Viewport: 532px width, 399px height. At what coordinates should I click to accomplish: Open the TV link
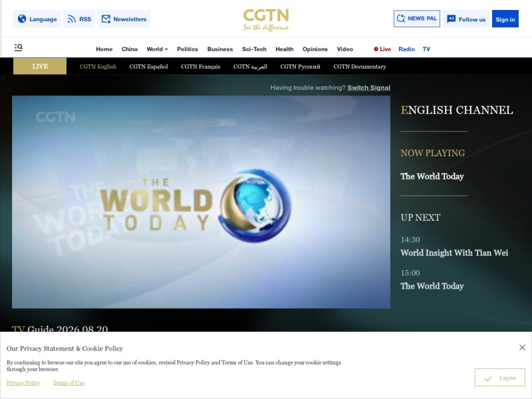(426, 49)
